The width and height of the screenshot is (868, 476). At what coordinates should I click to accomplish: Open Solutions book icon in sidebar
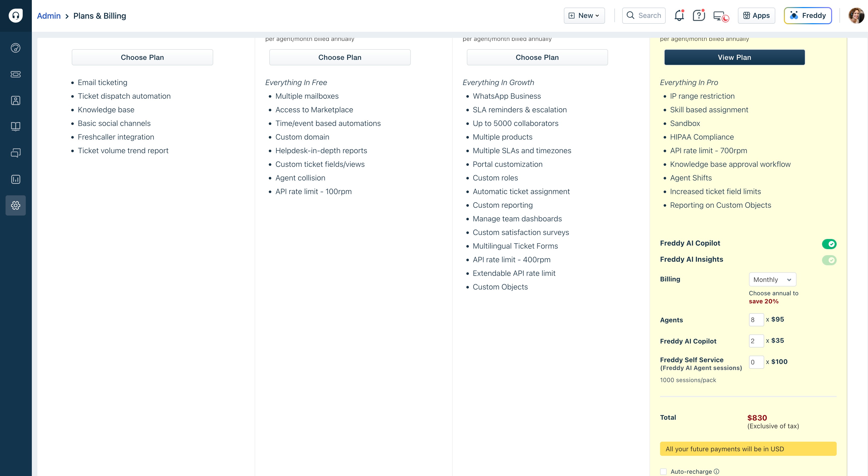15,127
